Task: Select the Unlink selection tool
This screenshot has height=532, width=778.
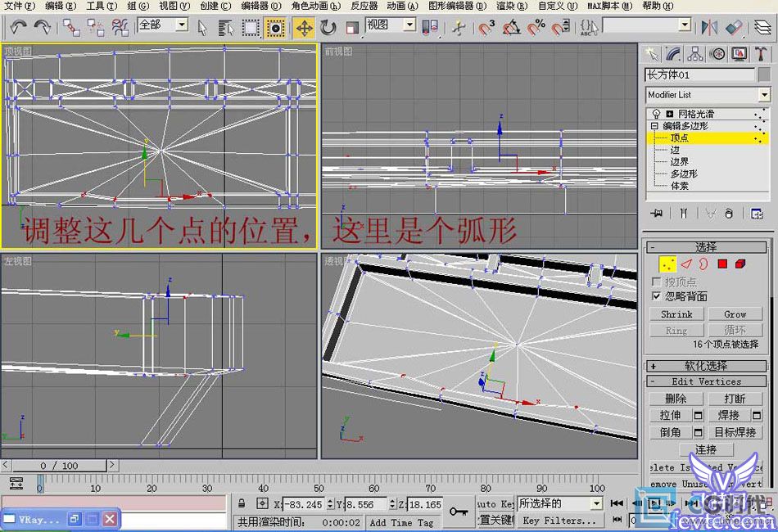Action: point(95,27)
